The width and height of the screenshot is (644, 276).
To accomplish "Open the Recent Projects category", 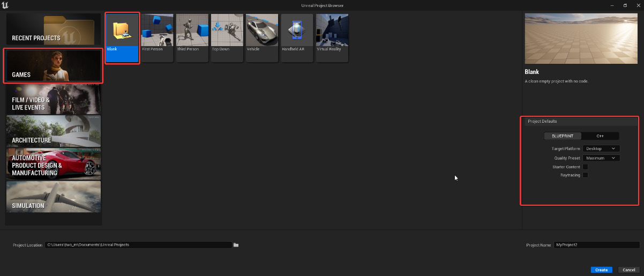I will pos(54,30).
